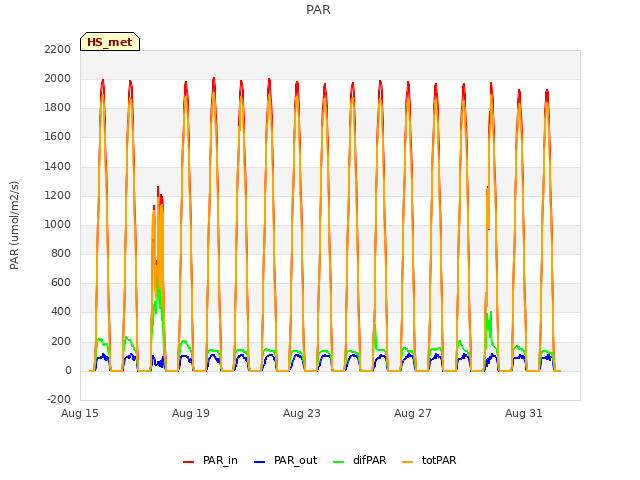Click the Aug 31 x-axis label
The image size is (640, 480).
coord(524,413)
